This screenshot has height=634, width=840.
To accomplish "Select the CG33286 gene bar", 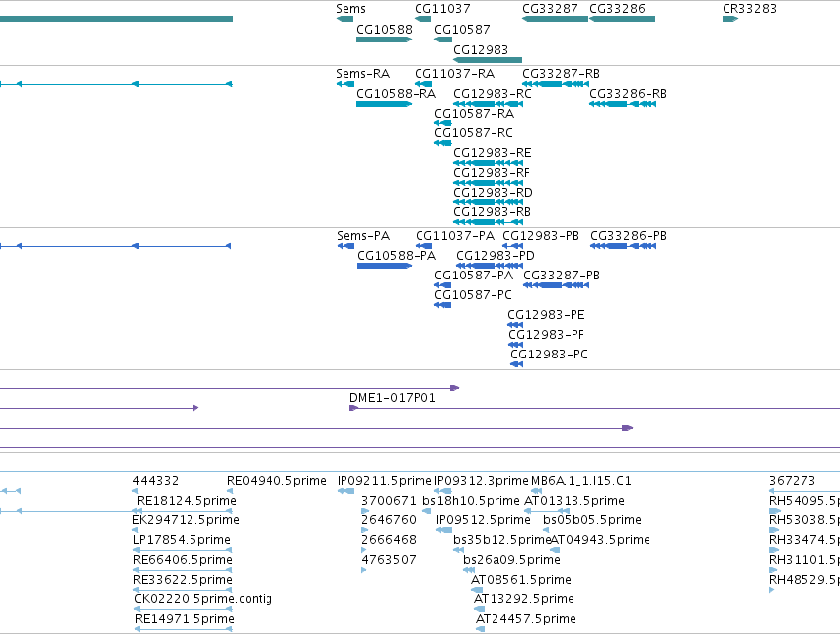I will (623, 19).
